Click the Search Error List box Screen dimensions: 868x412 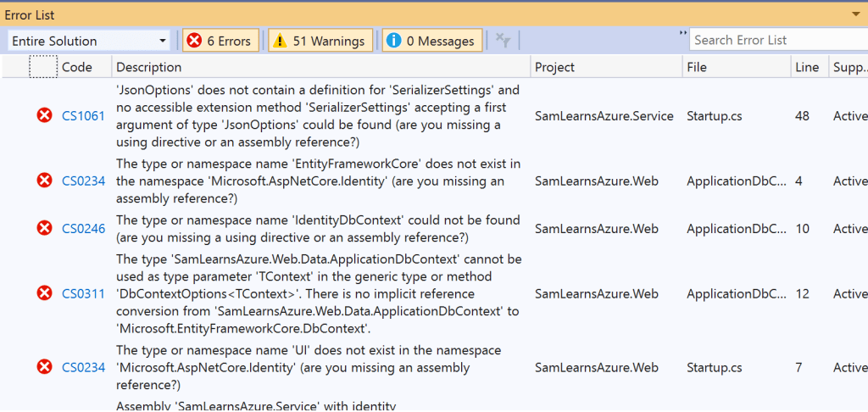coord(776,40)
